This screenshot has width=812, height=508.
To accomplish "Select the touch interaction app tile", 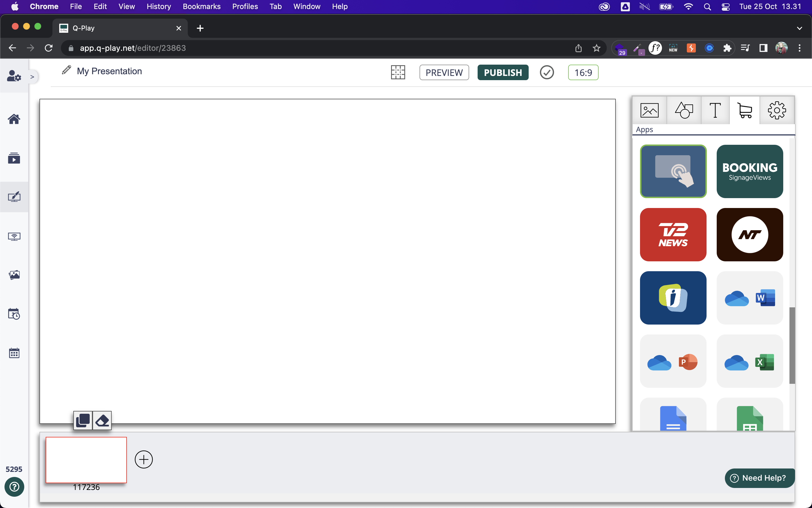I will click(673, 171).
